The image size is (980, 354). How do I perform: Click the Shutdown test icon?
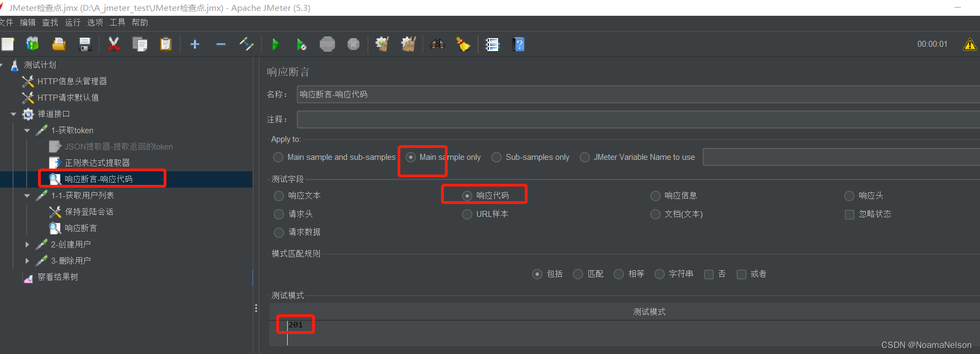point(353,44)
